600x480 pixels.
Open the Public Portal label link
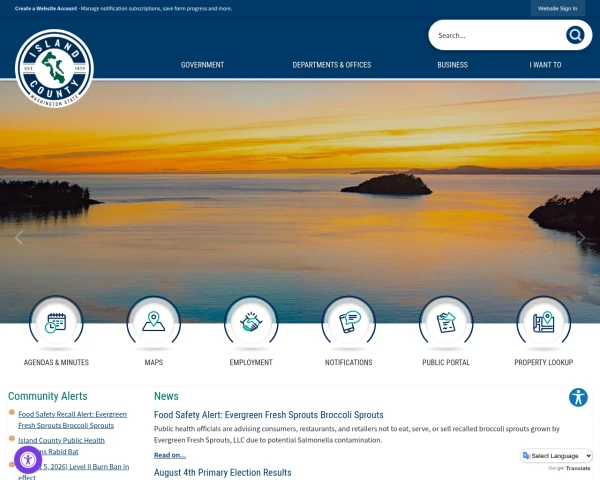[446, 362]
